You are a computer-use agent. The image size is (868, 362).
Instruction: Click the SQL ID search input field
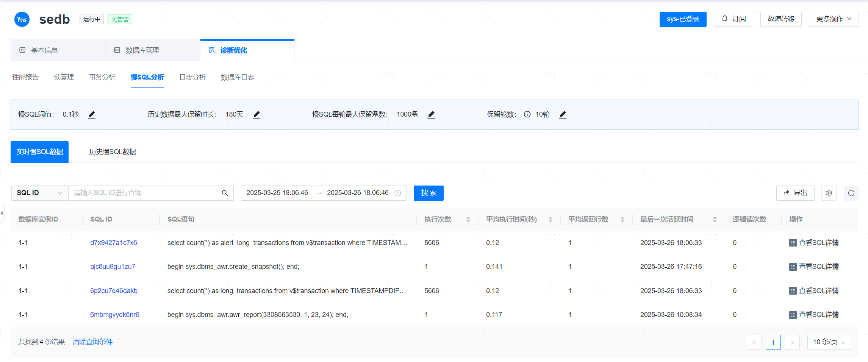coord(144,193)
